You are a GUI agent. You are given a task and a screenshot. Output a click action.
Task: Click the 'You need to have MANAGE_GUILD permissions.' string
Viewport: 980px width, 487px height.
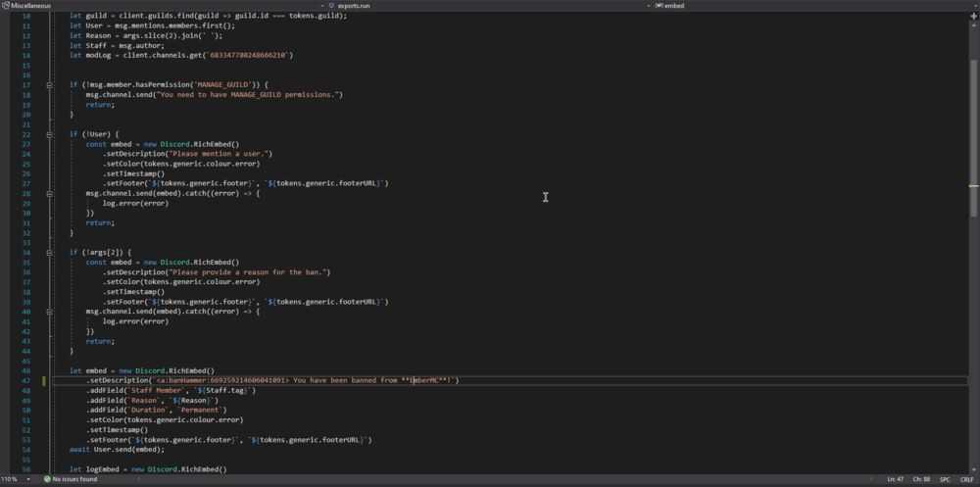(x=247, y=95)
